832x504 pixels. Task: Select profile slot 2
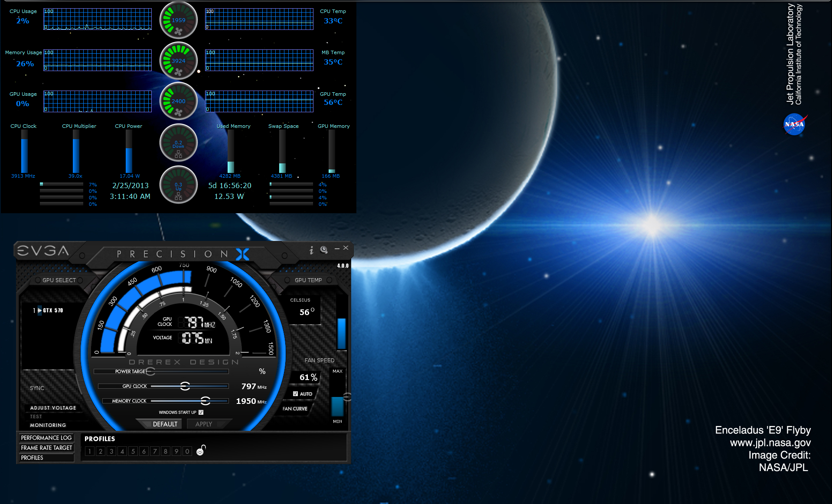pos(101,451)
